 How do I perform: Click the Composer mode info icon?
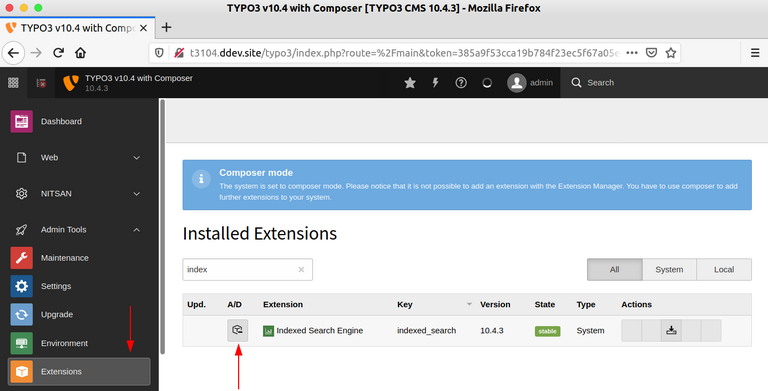[201, 179]
